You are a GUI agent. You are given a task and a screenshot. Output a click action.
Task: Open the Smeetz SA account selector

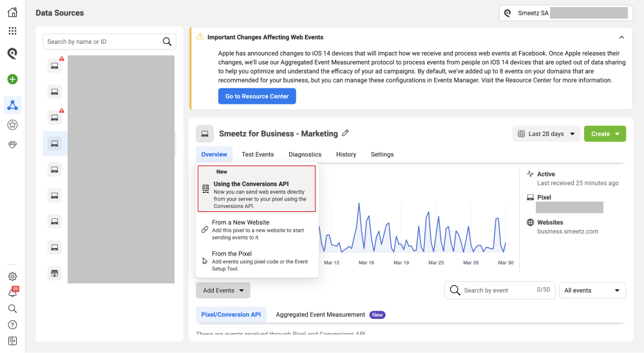point(566,13)
